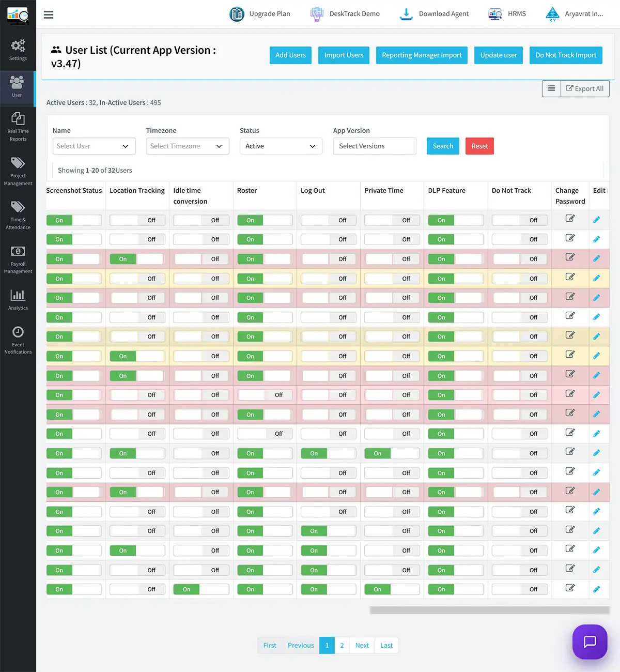This screenshot has height=672, width=620.
Task: Open Real Time Reports in the sidebar
Action: [18, 127]
